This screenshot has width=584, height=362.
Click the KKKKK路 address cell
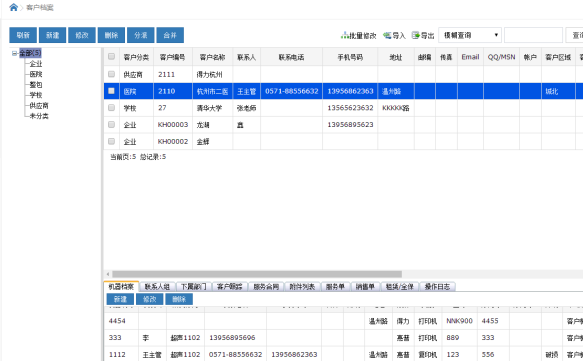[396, 108]
